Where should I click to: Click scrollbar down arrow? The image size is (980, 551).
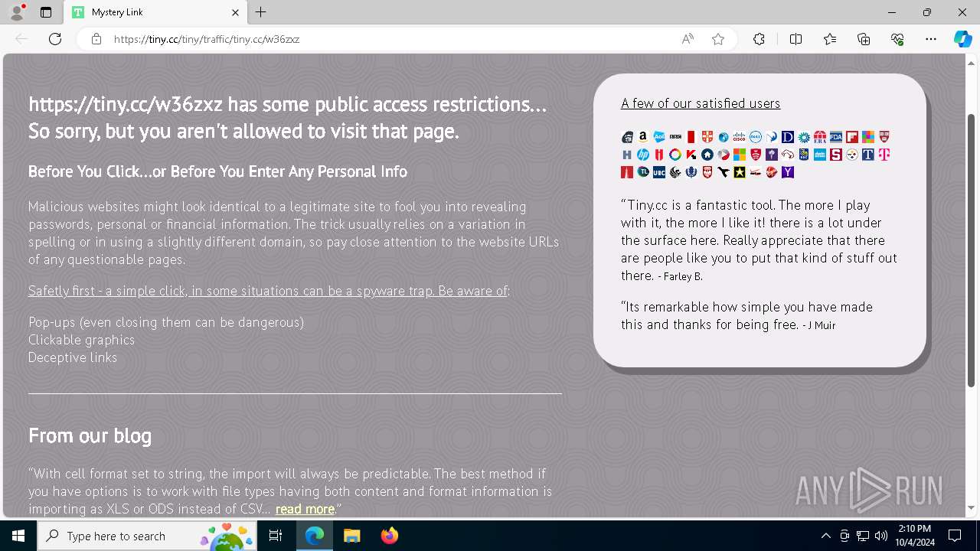(972, 507)
